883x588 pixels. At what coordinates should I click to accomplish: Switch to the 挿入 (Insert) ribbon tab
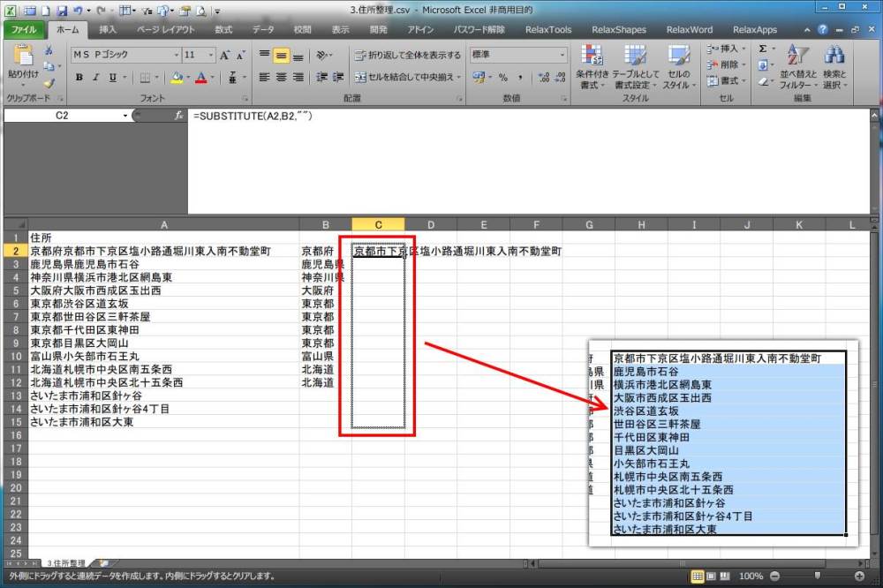pos(108,29)
